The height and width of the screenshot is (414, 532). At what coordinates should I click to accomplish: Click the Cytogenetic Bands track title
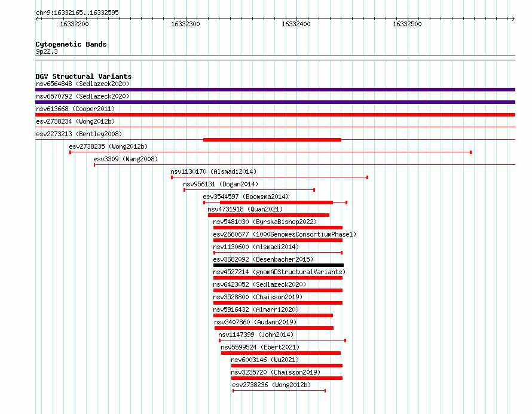click(x=71, y=44)
